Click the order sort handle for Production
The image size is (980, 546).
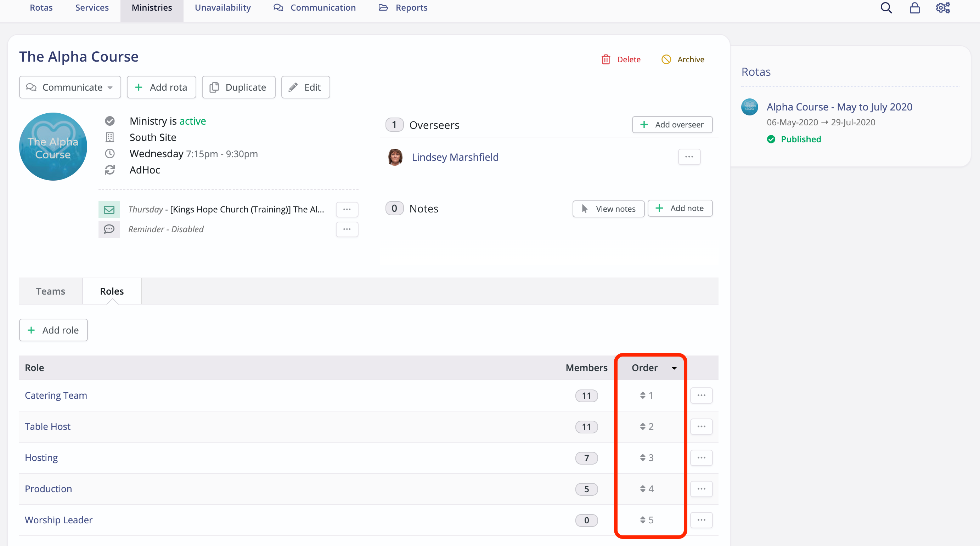643,489
